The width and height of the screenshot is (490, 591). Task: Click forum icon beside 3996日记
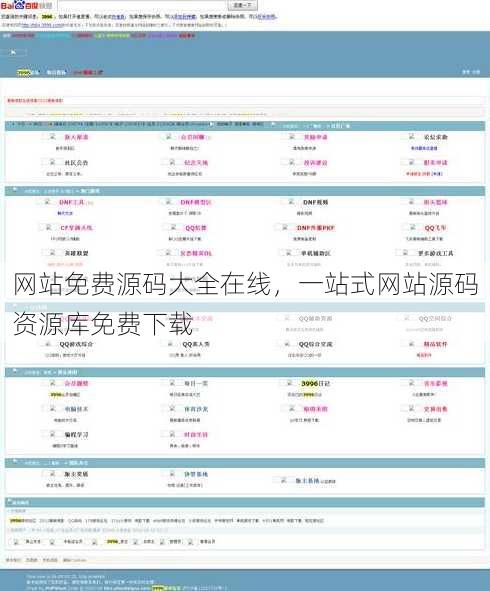[289, 383]
